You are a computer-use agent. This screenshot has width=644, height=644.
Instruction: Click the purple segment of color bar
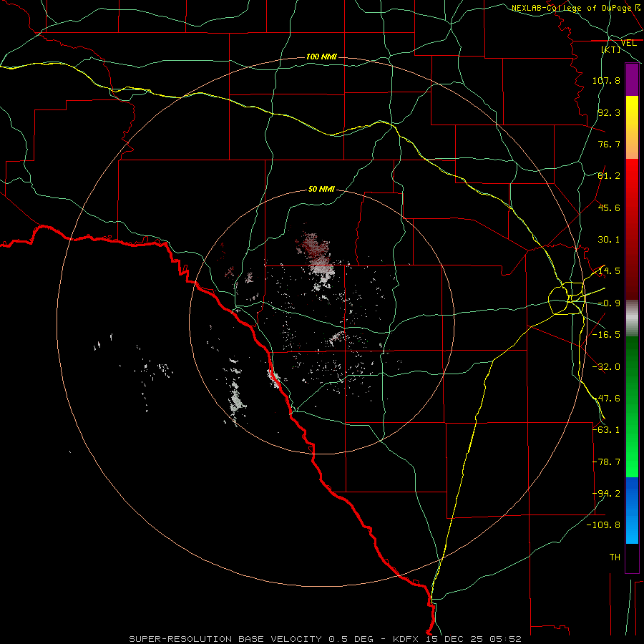(x=632, y=79)
